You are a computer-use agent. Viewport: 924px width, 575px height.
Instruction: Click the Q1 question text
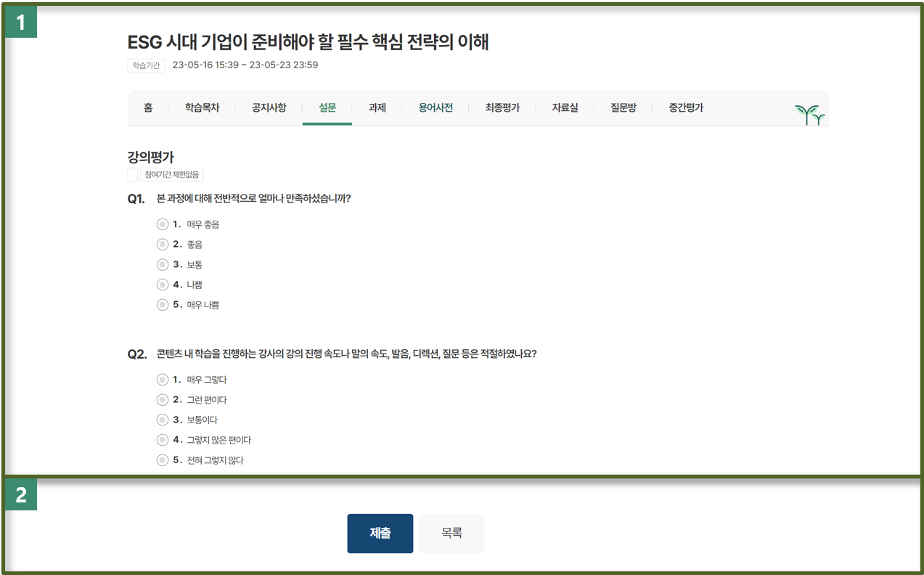254,198
